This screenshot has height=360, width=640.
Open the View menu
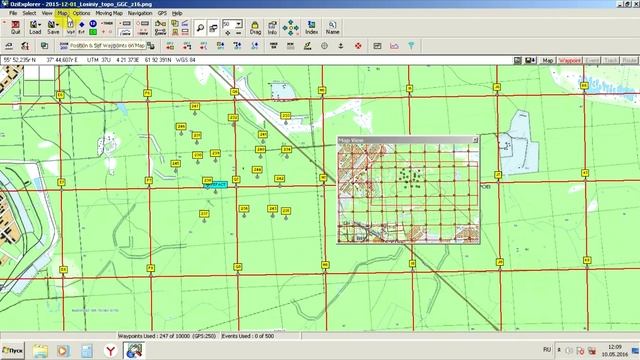47,13
